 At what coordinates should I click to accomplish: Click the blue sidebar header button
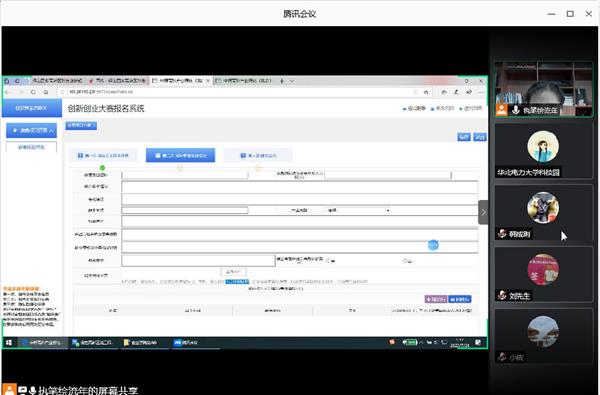32,108
